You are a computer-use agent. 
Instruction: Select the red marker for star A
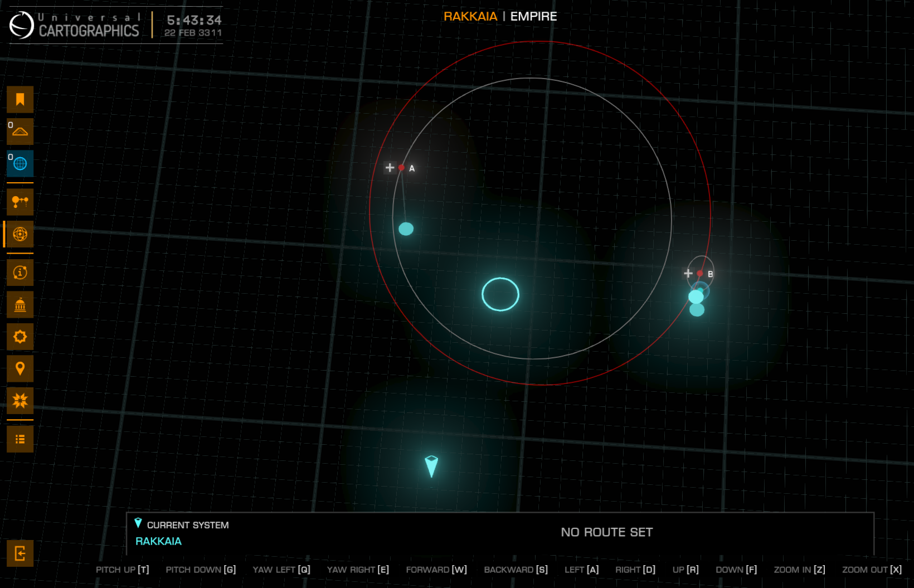[401, 167]
